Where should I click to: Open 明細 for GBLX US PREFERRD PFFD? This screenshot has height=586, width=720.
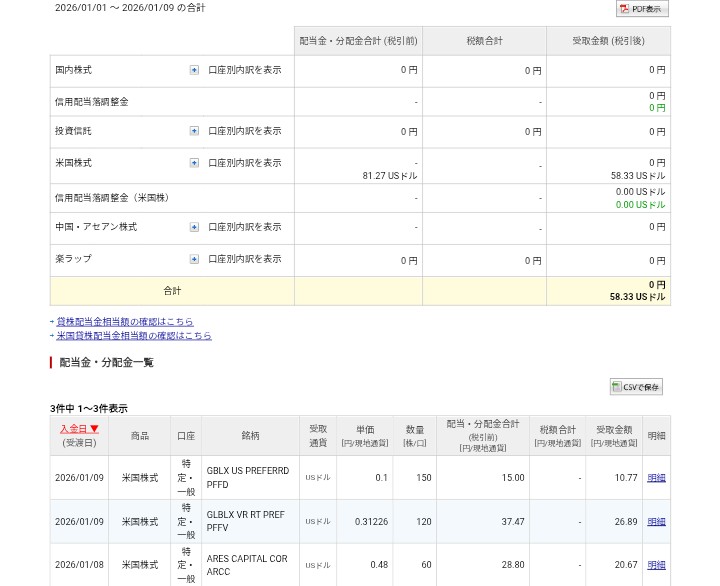point(656,478)
